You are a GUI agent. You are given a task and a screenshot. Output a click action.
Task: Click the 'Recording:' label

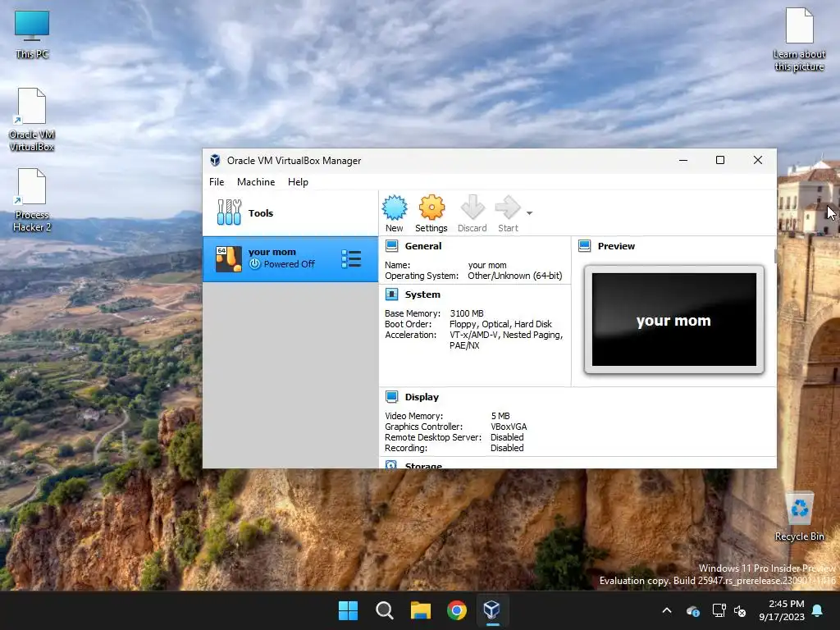tap(406, 449)
